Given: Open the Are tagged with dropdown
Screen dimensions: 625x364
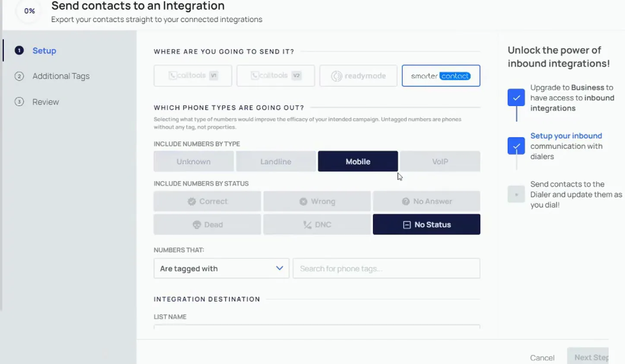Looking at the screenshot, I should 221,268.
